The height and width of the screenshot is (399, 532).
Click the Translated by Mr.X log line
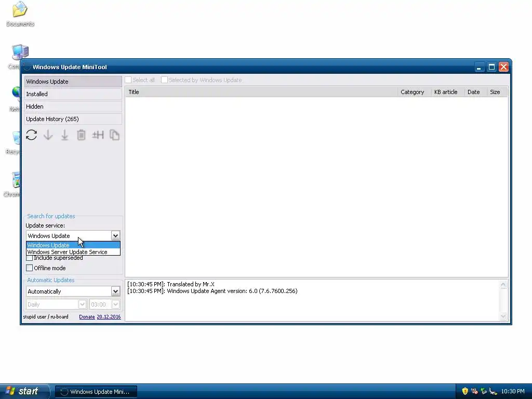point(170,284)
